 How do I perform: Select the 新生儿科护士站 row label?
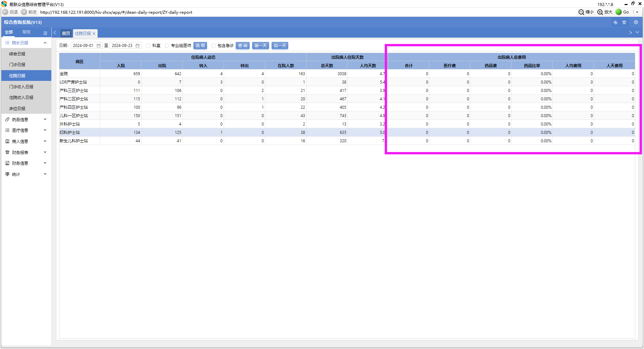pyautogui.click(x=74, y=141)
